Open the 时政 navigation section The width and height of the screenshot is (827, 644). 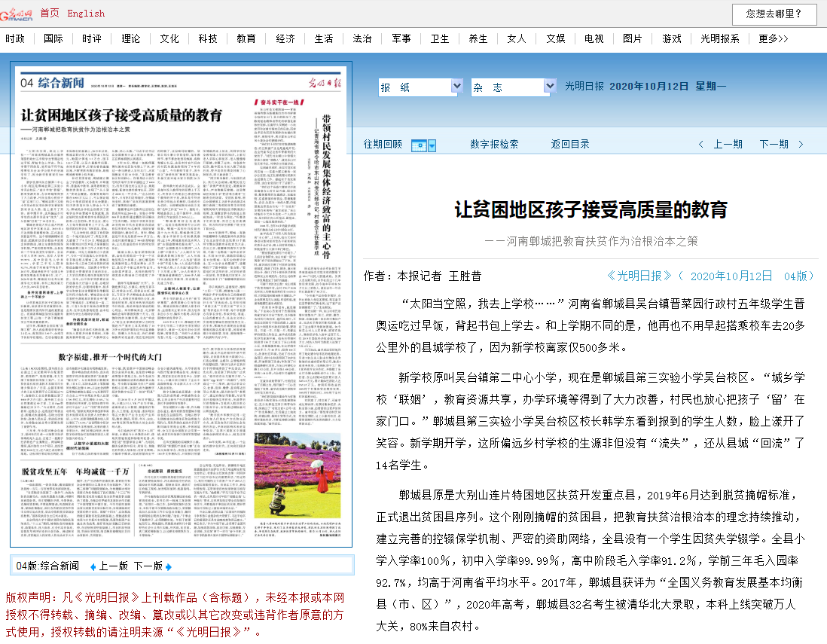pyautogui.click(x=15, y=38)
